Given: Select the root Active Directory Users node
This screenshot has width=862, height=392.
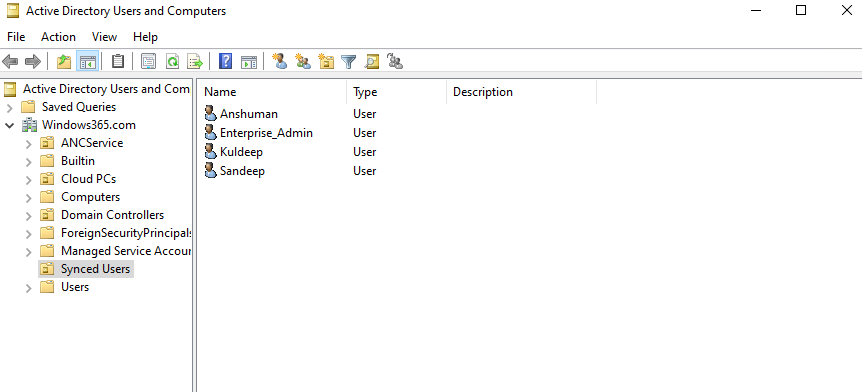Looking at the screenshot, I should click(x=106, y=89).
